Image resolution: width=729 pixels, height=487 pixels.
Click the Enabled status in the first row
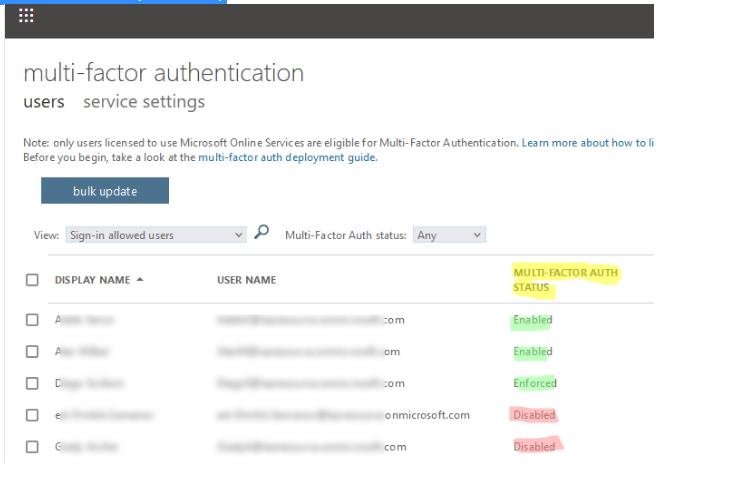tap(533, 320)
